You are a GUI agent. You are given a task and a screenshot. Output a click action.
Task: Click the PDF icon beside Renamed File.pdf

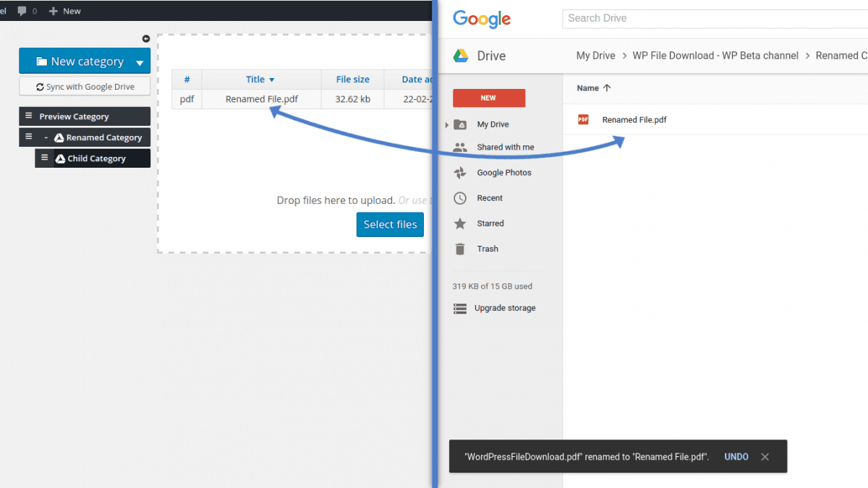tap(583, 120)
